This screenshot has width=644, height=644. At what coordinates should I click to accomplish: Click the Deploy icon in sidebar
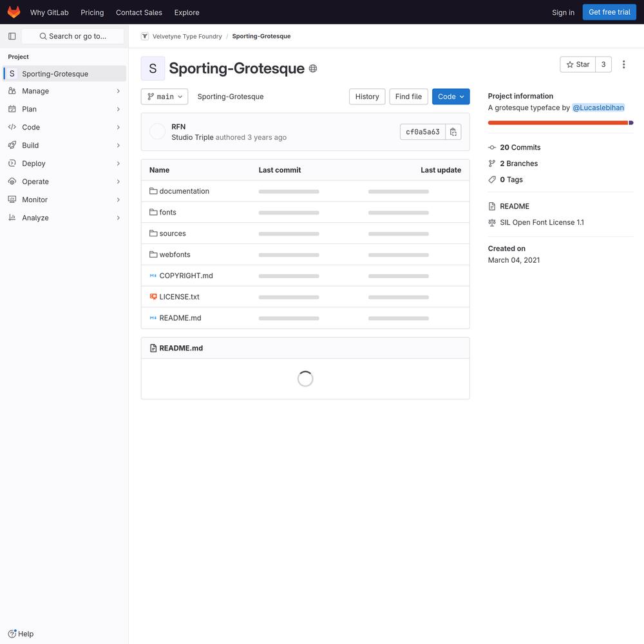coord(12,163)
